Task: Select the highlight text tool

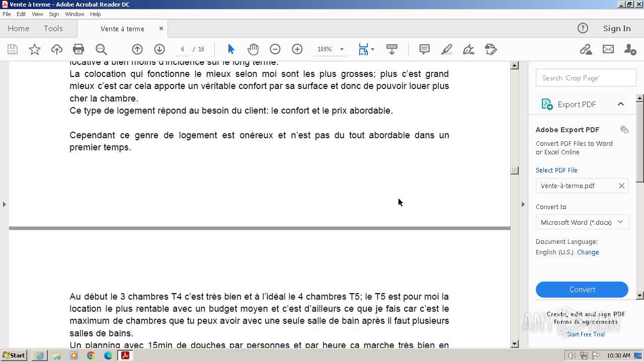Action: tap(446, 49)
